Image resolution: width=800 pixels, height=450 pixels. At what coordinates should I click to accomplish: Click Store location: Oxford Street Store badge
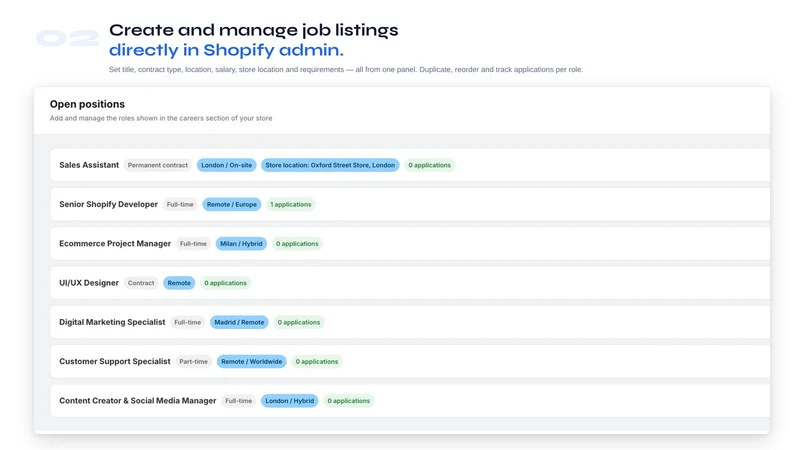tap(330, 165)
